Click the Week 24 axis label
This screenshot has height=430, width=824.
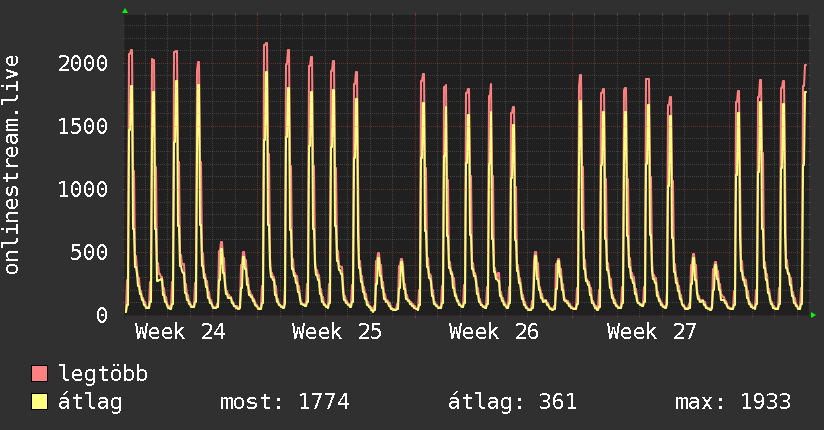tap(180, 332)
